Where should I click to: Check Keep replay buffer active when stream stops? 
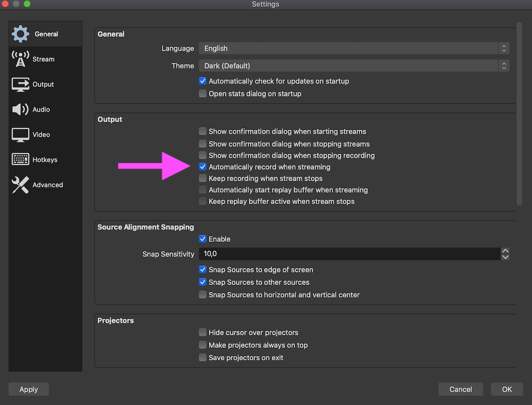(203, 201)
